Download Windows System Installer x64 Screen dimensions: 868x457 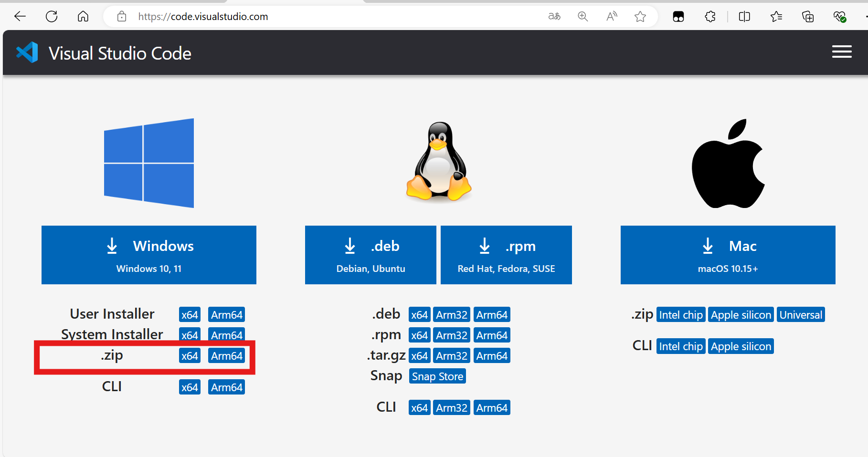(x=190, y=335)
